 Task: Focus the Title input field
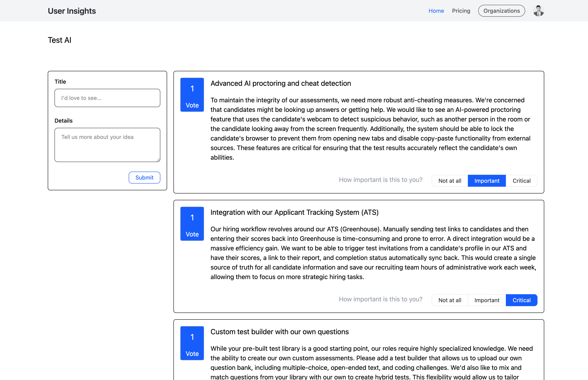click(x=107, y=98)
